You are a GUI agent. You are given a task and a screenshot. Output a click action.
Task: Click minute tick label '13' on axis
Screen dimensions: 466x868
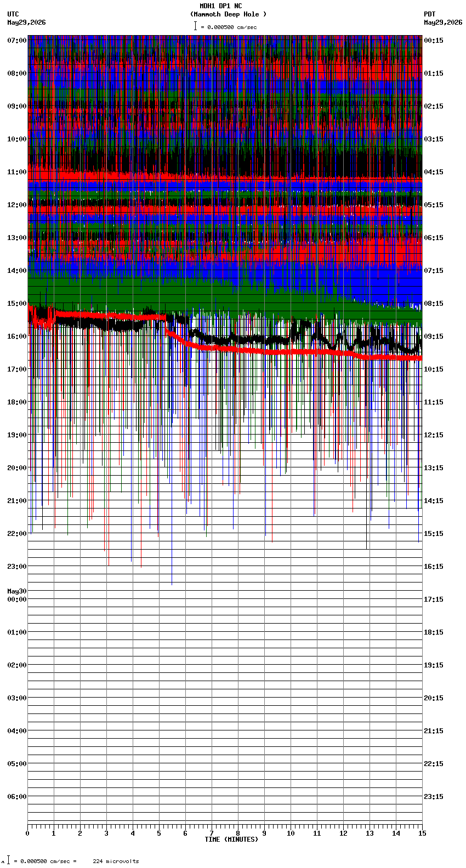click(370, 833)
